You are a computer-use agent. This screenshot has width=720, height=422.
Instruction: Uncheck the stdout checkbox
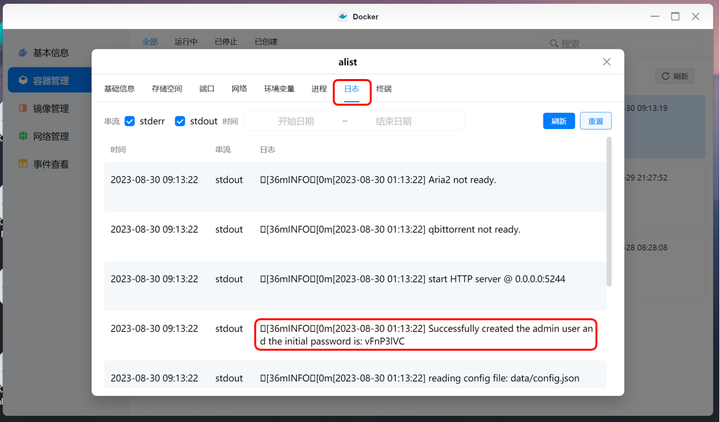coord(180,121)
